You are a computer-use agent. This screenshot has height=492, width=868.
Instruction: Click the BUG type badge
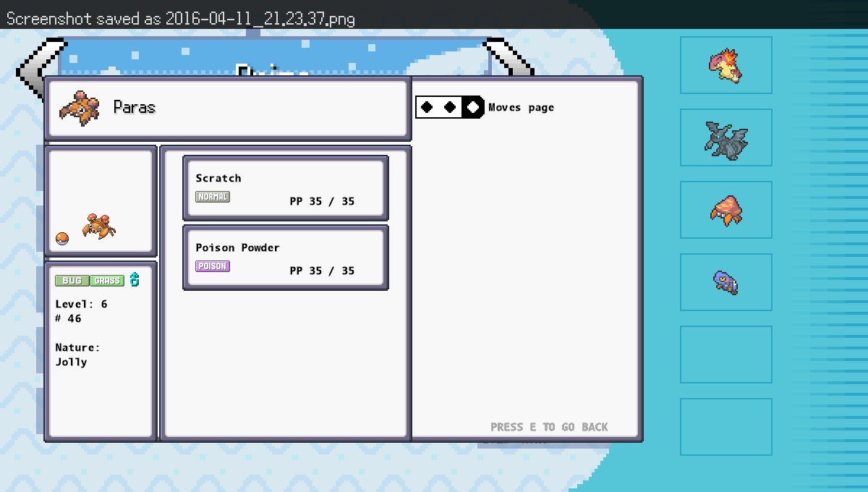coord(72,281)
